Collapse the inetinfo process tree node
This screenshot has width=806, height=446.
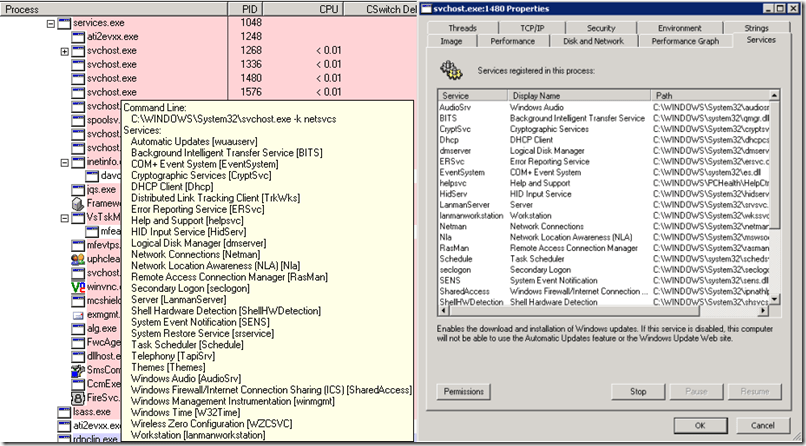64,162
